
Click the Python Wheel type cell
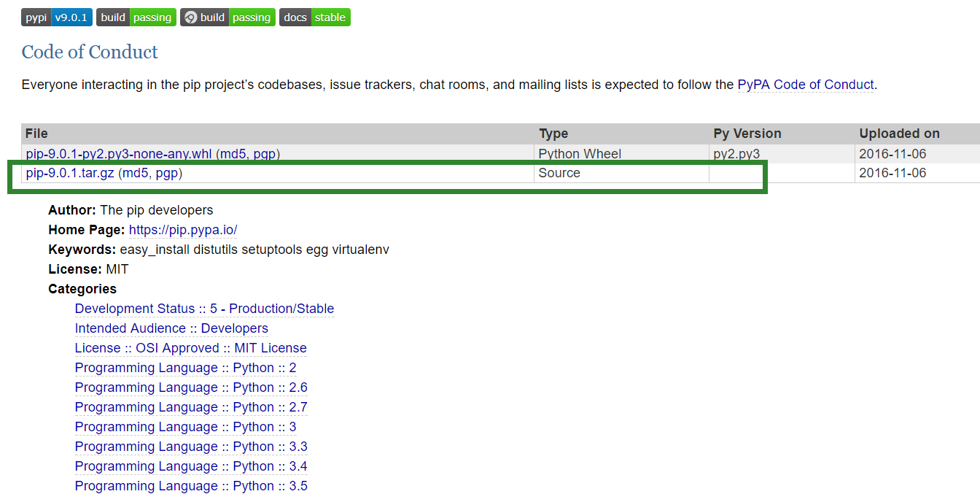(580, 154)
